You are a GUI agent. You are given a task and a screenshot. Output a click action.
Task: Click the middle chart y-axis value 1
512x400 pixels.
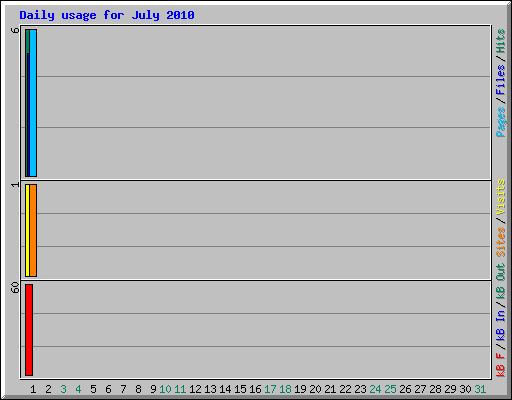pyautogui.click(x=15, y=184)
